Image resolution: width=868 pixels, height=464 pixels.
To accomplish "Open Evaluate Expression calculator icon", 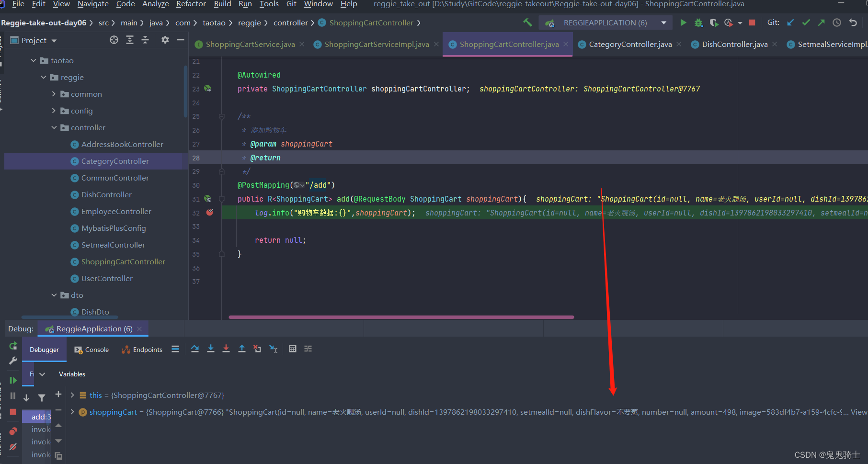I will (x=293, y=349).
